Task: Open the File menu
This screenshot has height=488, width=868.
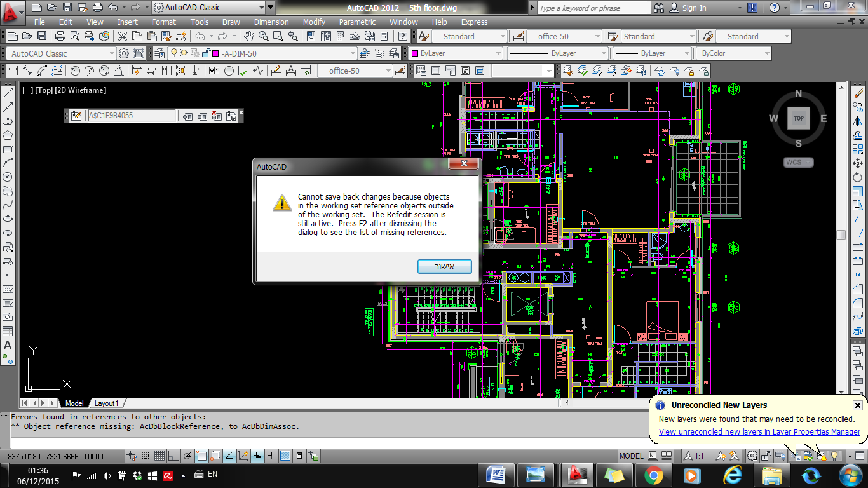Action: [x=39, y=22]
